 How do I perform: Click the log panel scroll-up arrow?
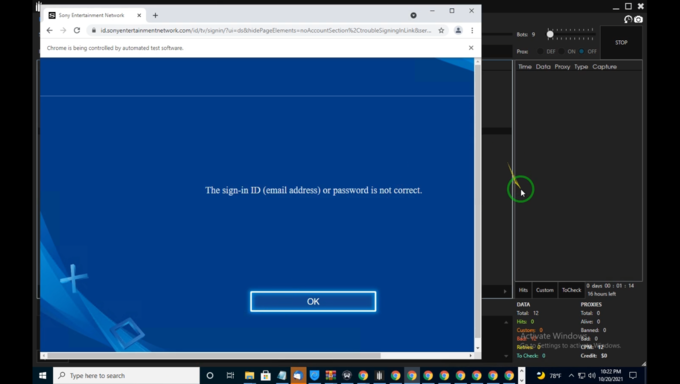point(506,322)
